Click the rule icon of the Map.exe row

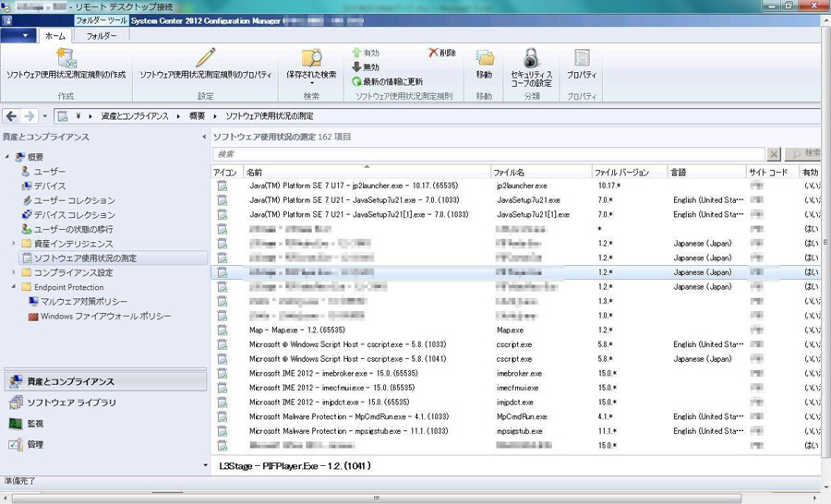pyautogui.click(x=222, y=330)
